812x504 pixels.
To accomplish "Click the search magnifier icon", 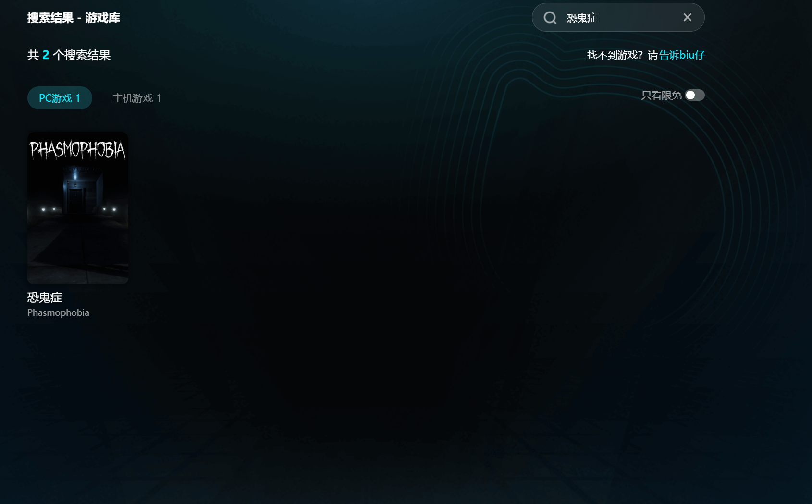I will pos(550,18).
